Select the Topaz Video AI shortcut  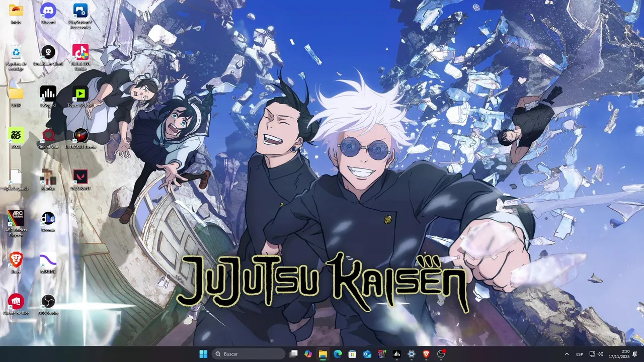point(80,97)
